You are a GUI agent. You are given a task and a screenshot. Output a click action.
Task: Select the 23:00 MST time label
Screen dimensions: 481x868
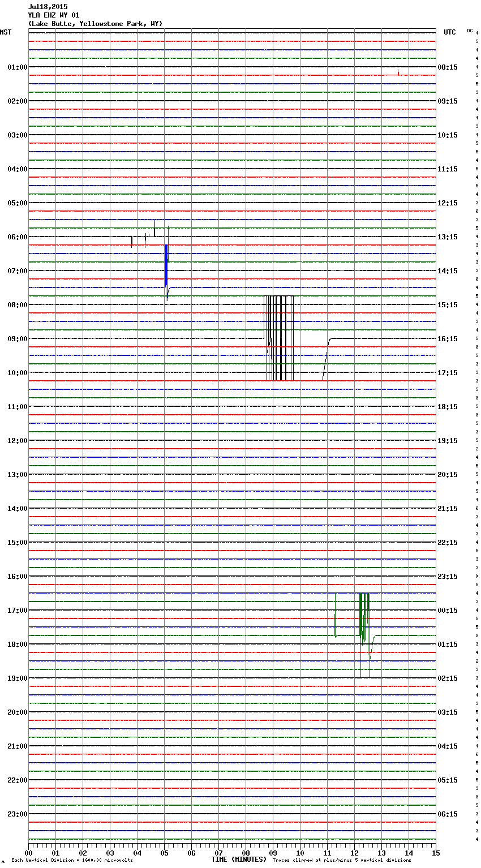17,814
